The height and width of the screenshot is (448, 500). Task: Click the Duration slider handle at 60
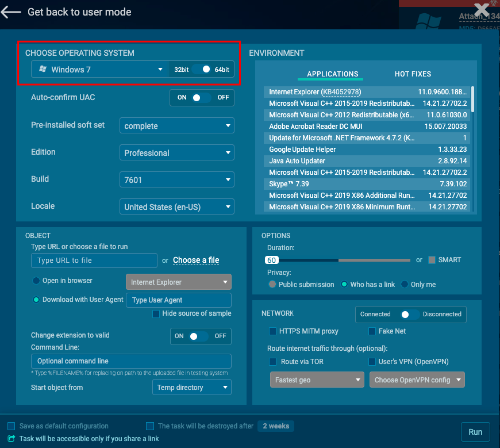click(272, 260)
